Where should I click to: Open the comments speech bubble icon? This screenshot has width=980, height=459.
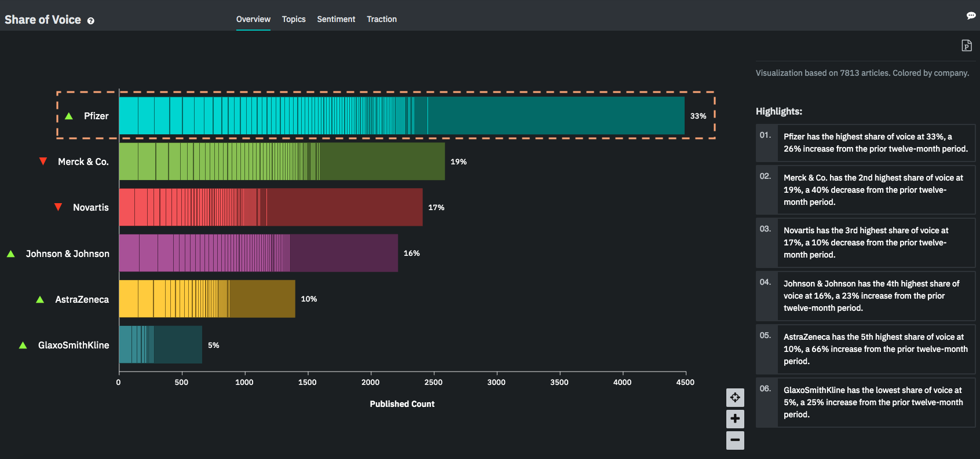click(x=971, y=16)
